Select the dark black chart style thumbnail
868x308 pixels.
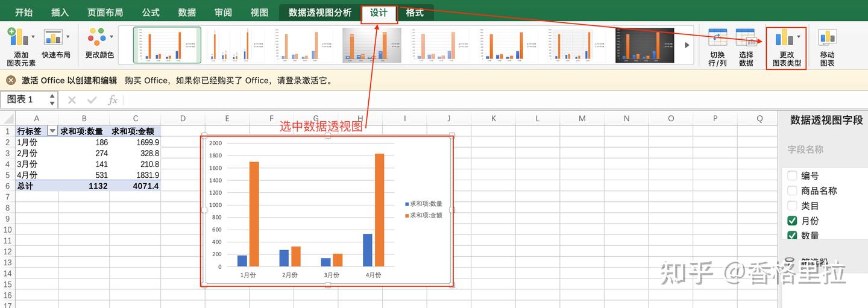tap(644, 45)
